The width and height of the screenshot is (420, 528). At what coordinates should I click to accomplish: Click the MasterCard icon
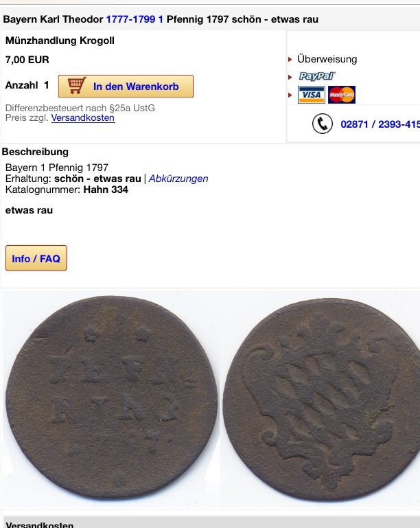click(342, 95)
